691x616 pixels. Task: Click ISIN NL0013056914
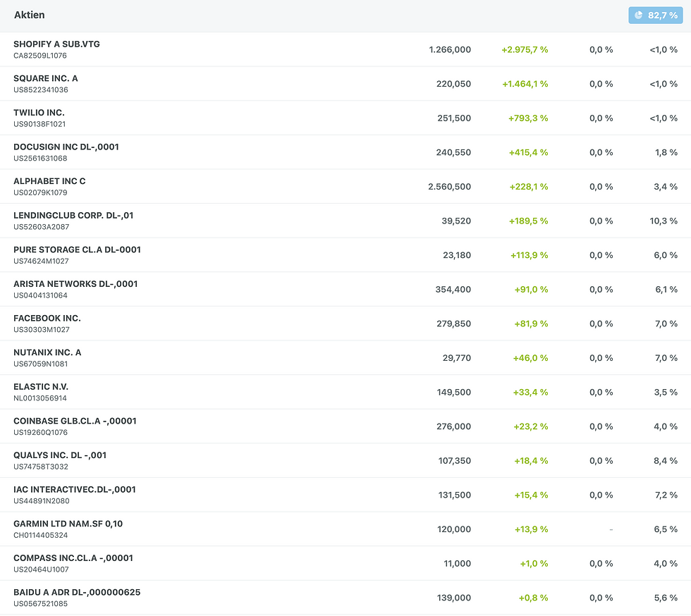point(40,398)
